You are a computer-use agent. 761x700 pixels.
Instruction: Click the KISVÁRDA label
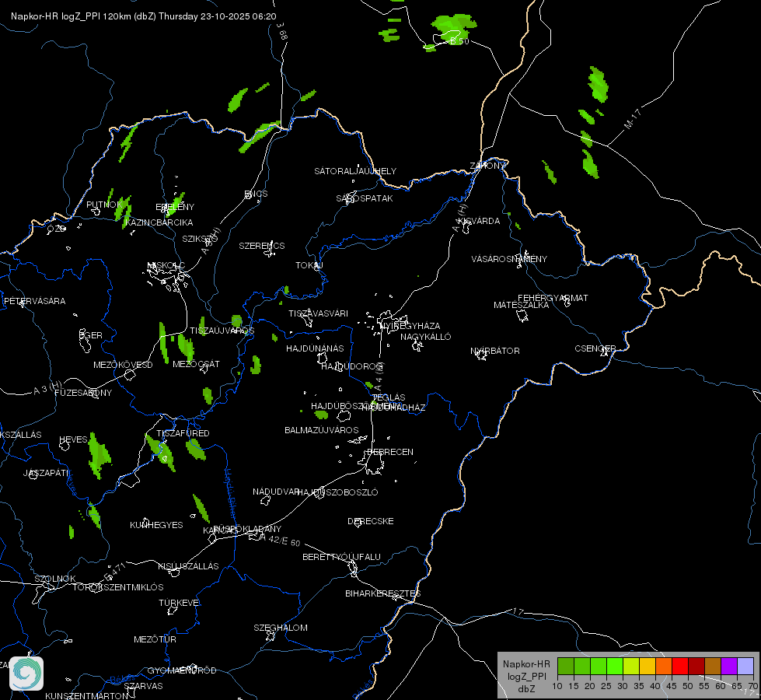[x=480, y=221]
